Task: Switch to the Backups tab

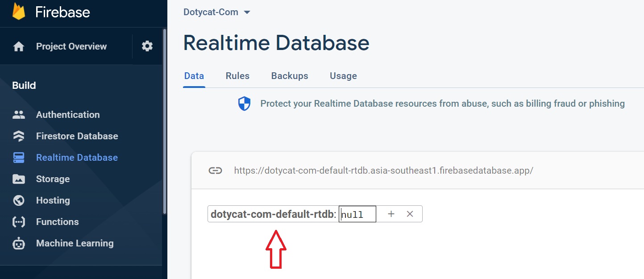Action: coord(290,76)
